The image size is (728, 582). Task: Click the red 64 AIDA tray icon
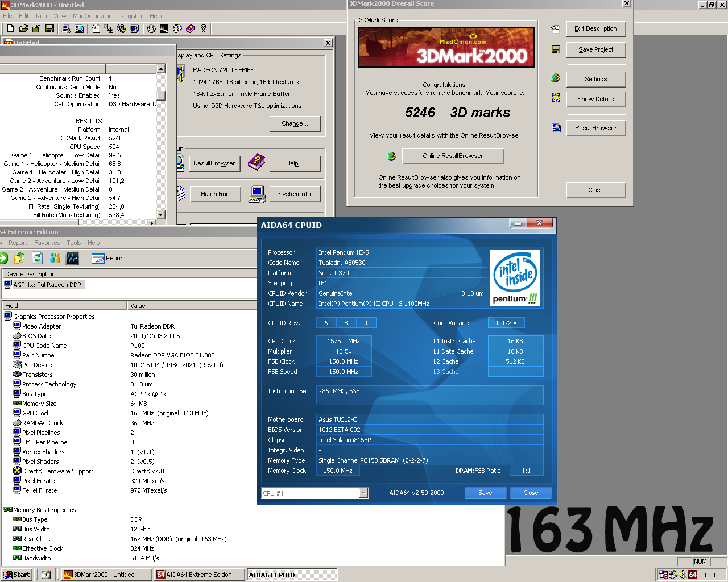tap(693, 575)
